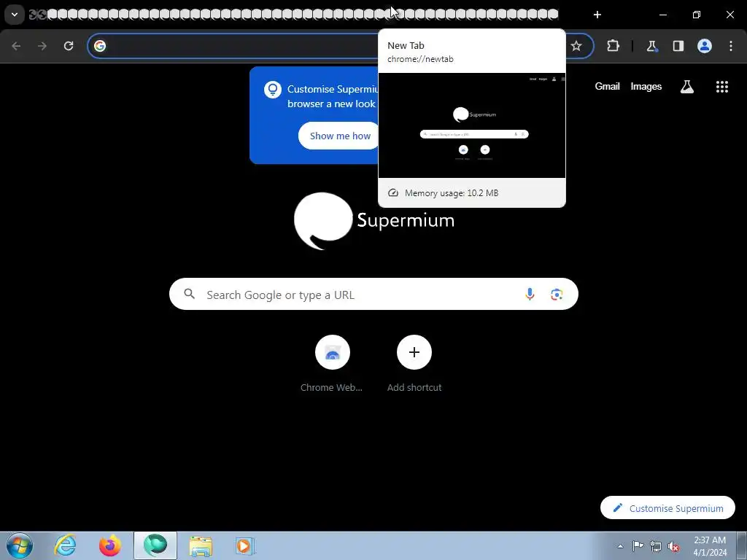Open Gmail link
Screen dimensions: 747x560
point(607,87)
